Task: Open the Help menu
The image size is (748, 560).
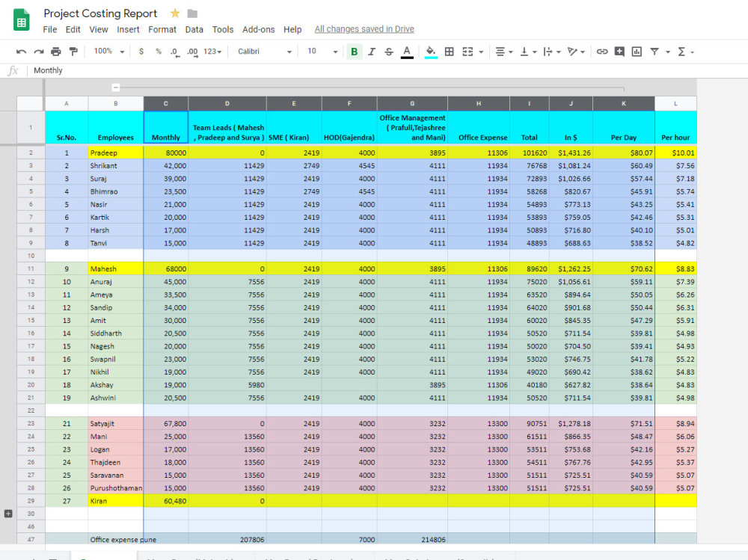Action: pos(292,30)
